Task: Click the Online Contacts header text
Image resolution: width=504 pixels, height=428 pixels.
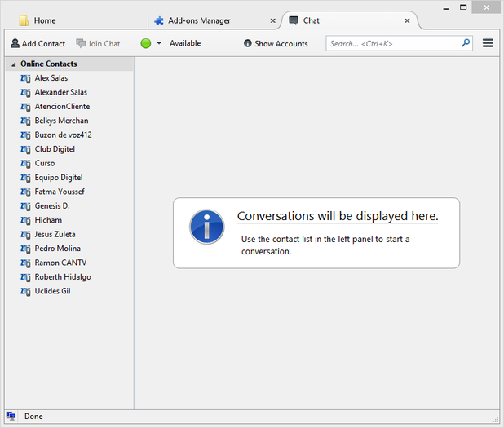Action: 49,64
